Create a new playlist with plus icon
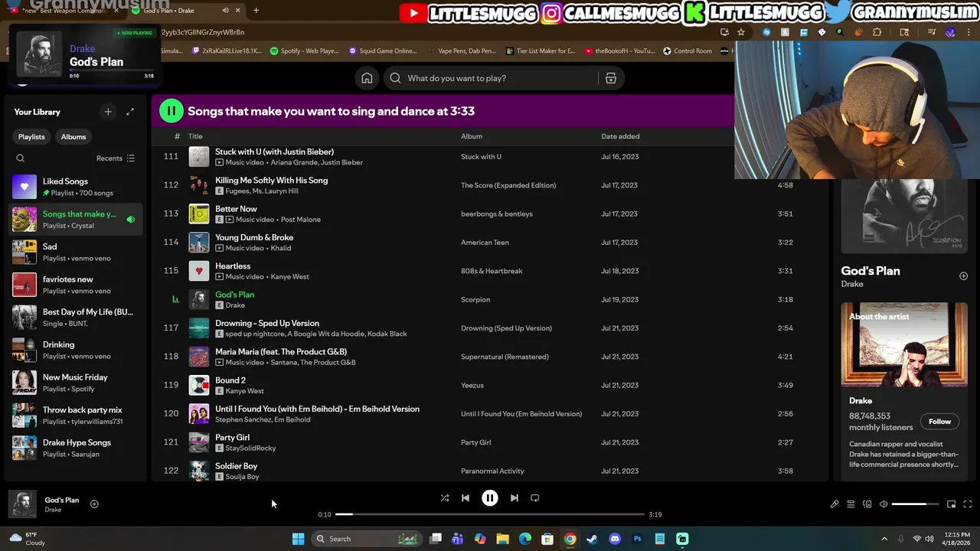The width and height of the screenshot is (980, 551). point(108,112)
